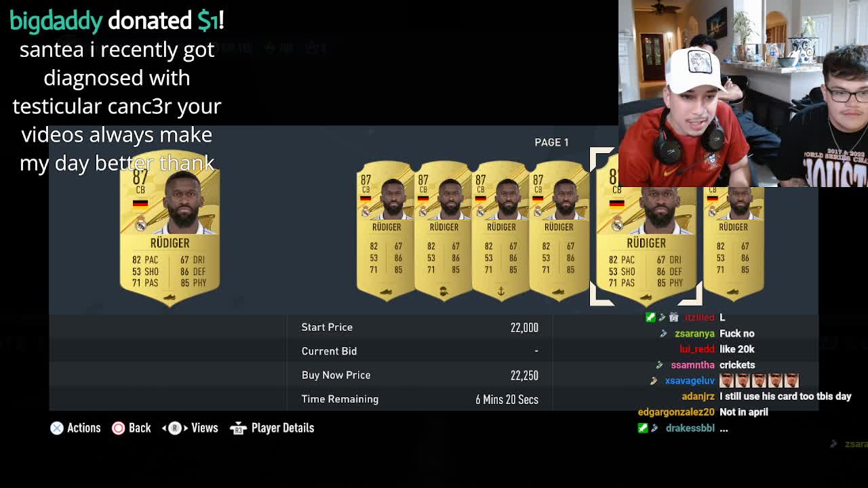Click the PAGE 1 indicator
This screenshot has width=868, height=488.
tap(551, 142)
